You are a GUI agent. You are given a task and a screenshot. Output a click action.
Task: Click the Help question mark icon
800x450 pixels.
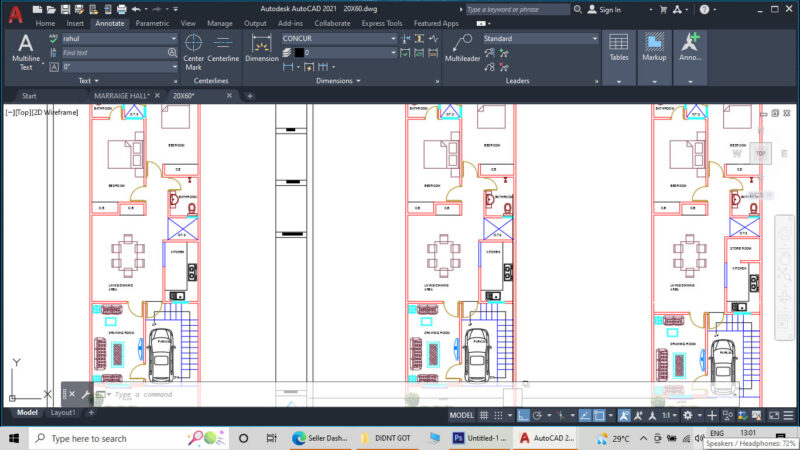click(704, 9)
